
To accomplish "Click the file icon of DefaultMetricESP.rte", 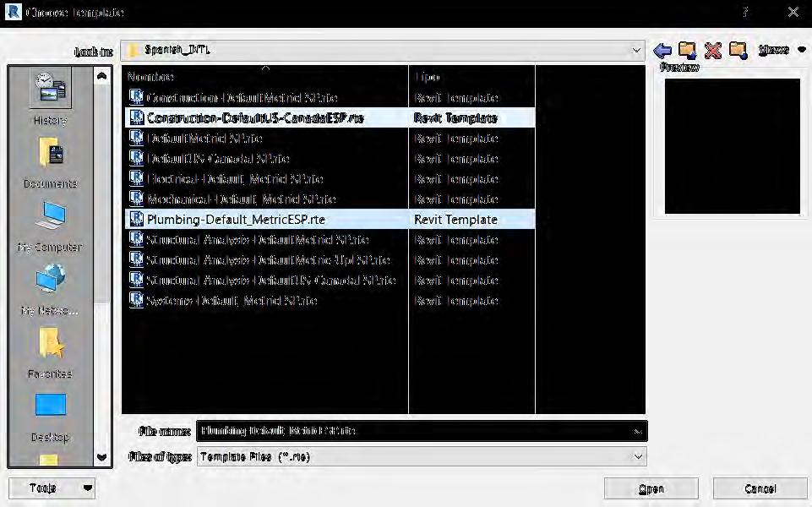I will [x=136, y=138].
